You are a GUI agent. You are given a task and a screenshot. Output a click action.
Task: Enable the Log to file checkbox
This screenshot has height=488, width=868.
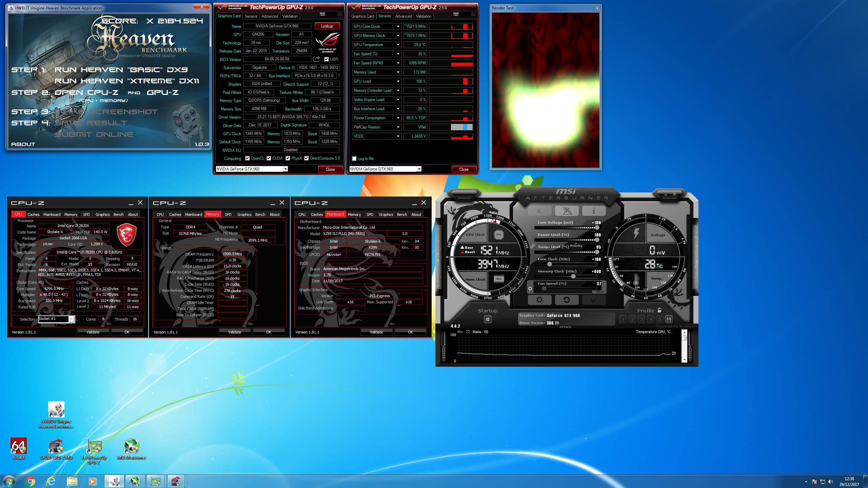(354, 159)
